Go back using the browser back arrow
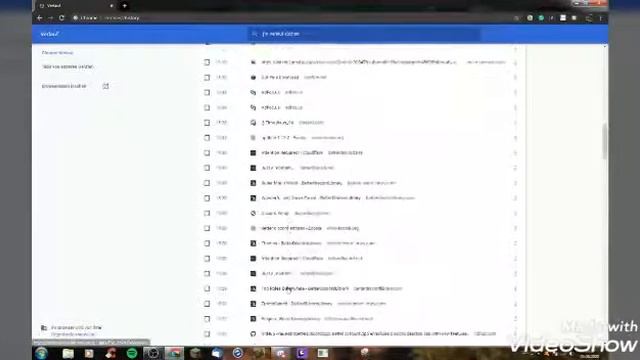This screenshot has width=640, height=360. (x=40, y=18)
